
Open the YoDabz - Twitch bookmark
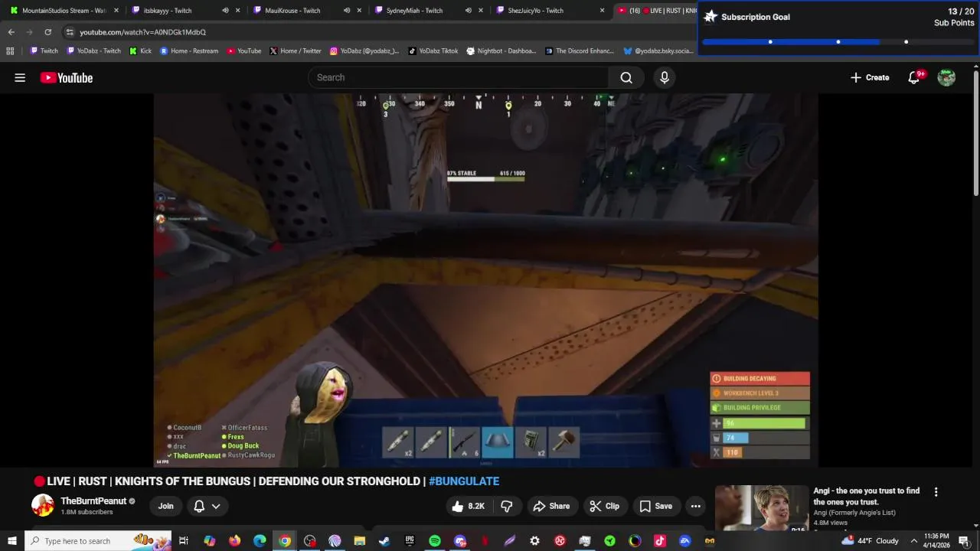click(94, 51)
